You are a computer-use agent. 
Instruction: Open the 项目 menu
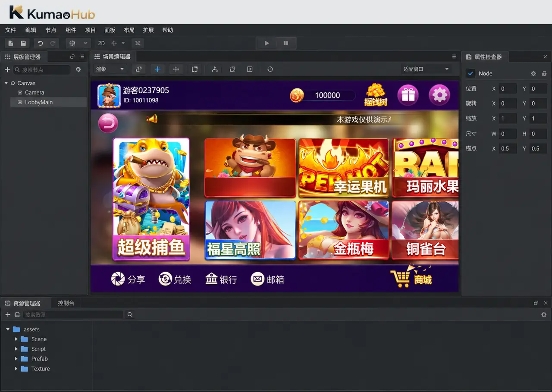(x=91, y=30)
